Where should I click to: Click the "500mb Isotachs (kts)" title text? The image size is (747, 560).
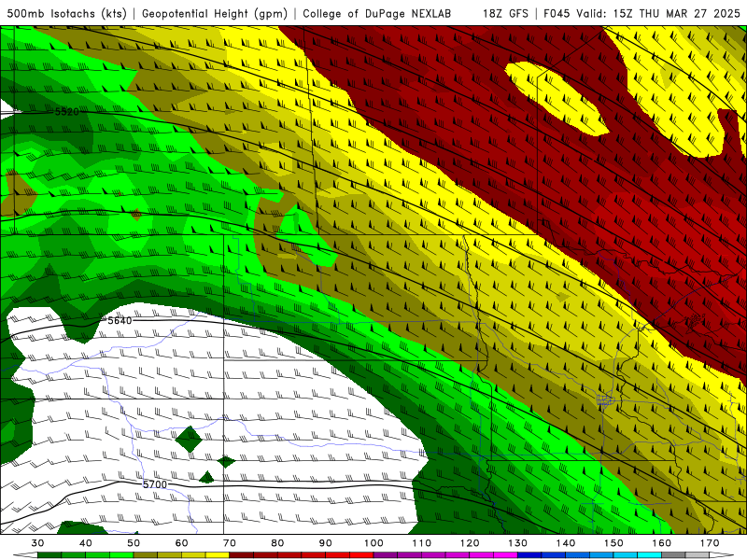click(66, 13)
